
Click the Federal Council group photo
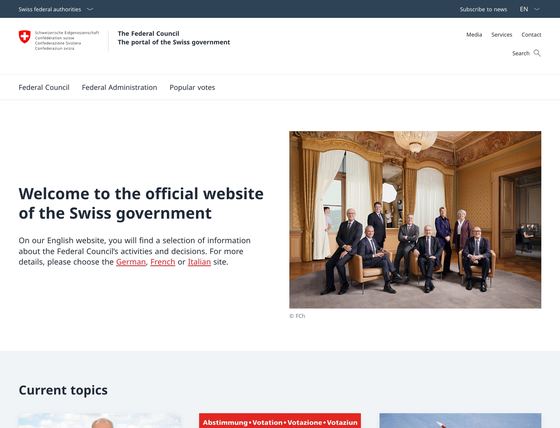pos(415,220)
